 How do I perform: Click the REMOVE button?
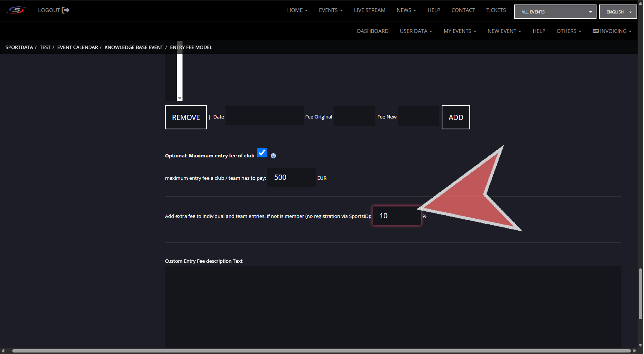point(186,117)
